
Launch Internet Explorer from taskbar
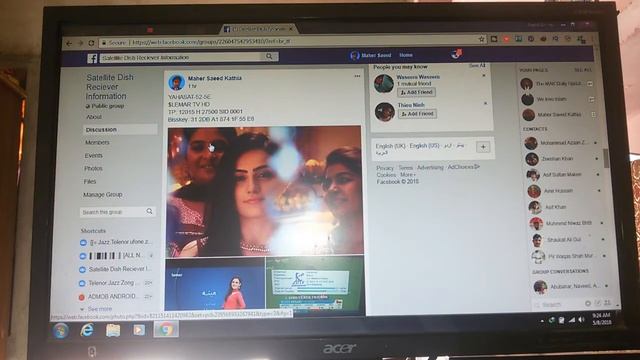click(x=87, y=330)
